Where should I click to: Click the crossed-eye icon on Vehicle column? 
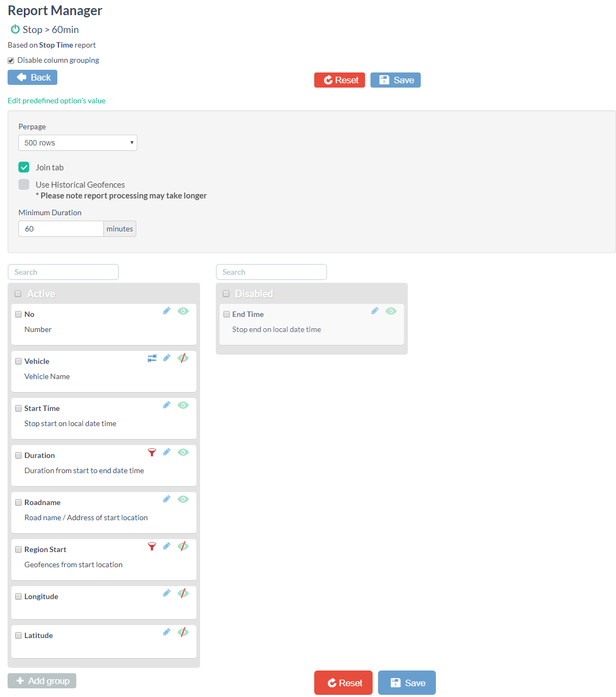[183, 358]
